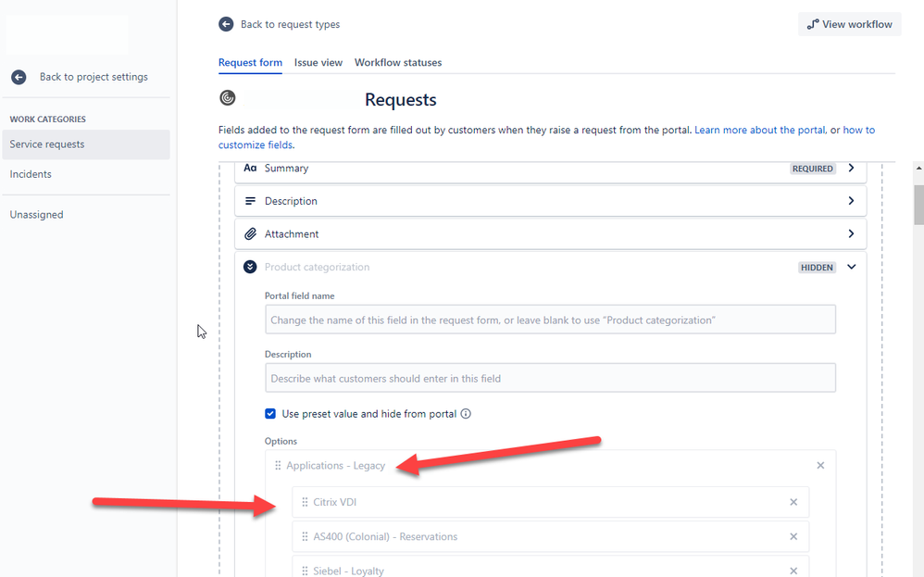Select the Applications - Legacy option text
Image resolution: width=924 pixels, height=577 pixels.
335,466
